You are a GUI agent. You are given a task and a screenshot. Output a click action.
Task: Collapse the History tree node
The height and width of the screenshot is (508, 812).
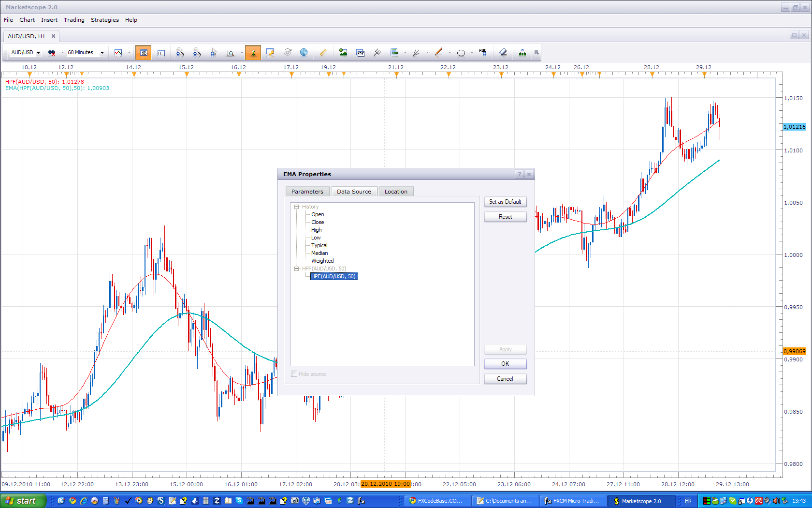coord(297,207)
